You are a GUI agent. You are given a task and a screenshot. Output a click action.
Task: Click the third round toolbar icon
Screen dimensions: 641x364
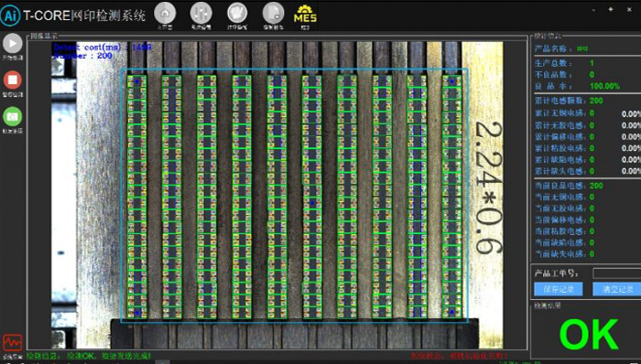(x=237, y=13)
